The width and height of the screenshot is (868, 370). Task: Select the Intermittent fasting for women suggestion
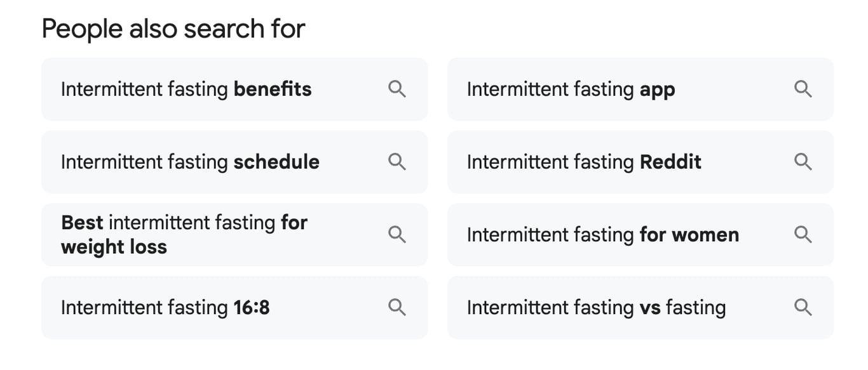point(603,234)
